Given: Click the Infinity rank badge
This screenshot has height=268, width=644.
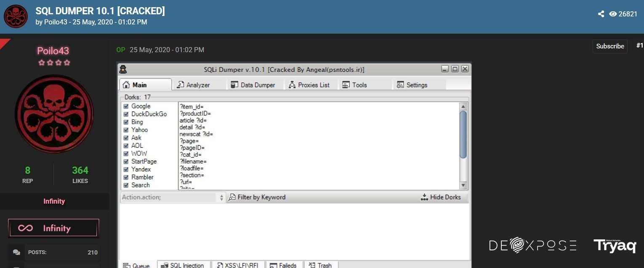Looking at the screenshot, I should 53,228.
